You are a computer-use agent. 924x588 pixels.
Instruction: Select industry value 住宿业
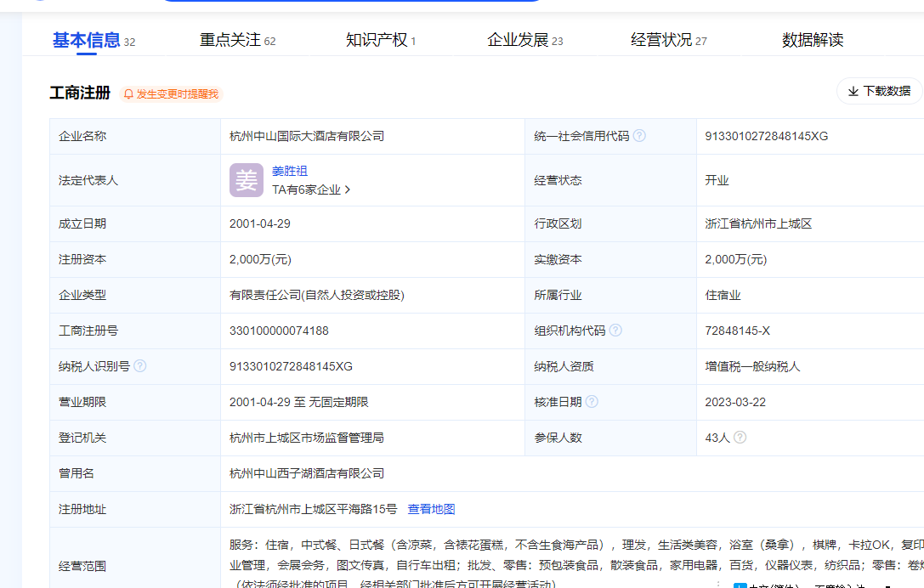[723, 295]
